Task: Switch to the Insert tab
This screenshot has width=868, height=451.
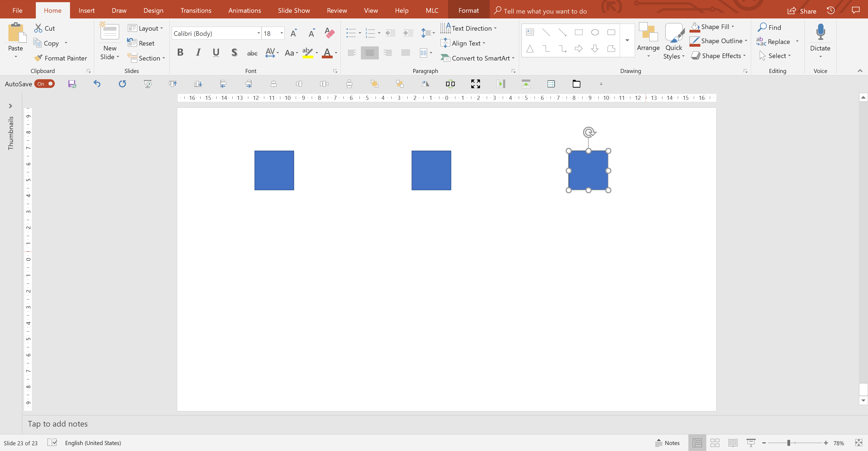Action: tap(87, 11)
